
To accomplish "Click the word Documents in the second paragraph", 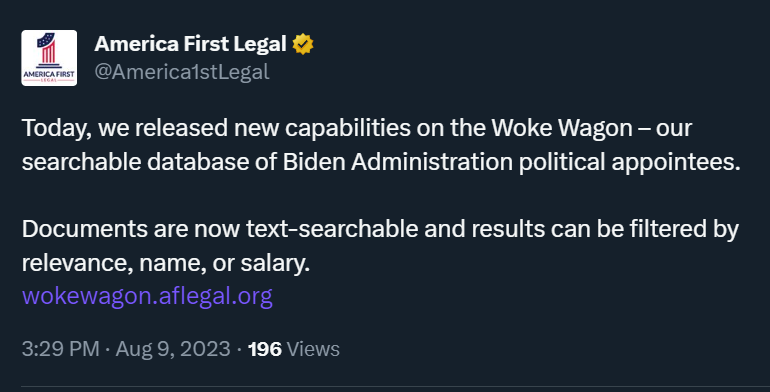I will click(84, 229).
